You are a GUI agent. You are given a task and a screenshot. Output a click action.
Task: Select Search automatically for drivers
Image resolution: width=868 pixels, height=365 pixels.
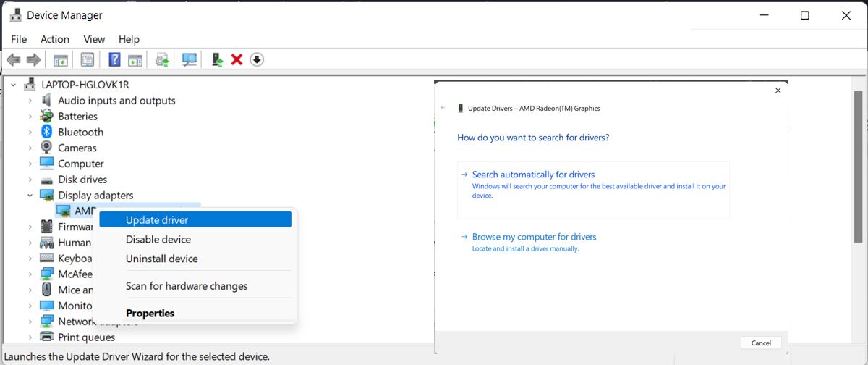click(x=593, y=189)
